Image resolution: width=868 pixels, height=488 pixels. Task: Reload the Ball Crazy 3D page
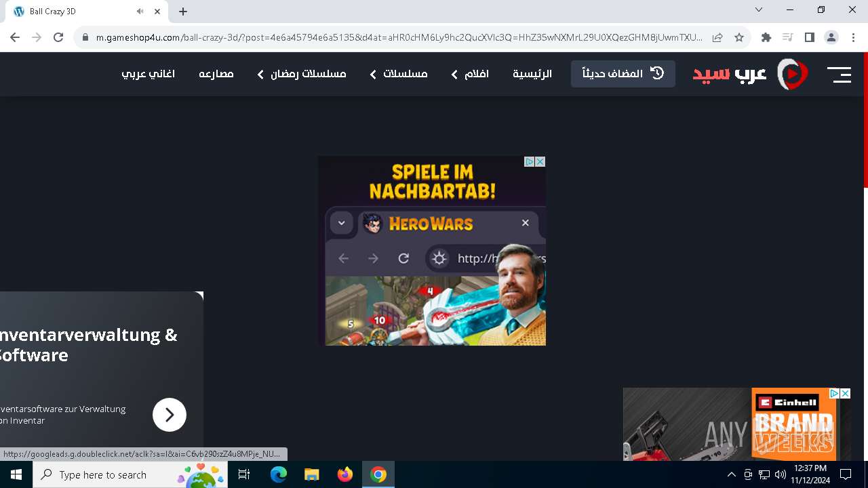pyautogui.click(x=58, y=37)
